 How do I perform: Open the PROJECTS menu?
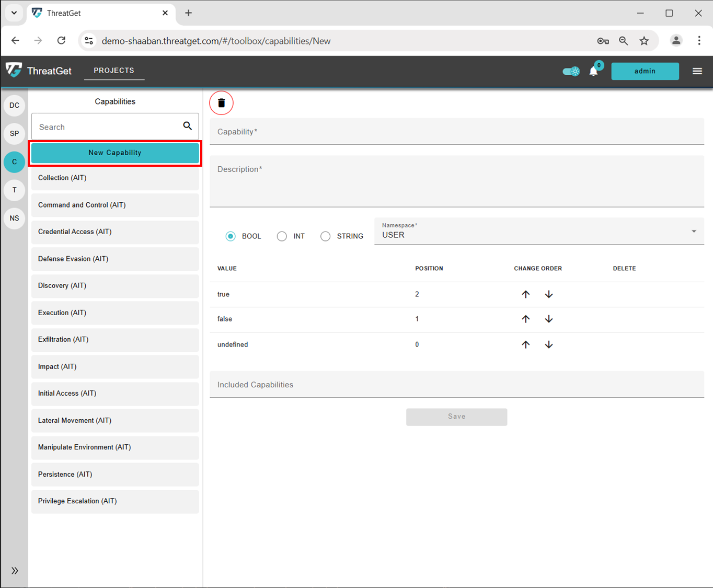click(114, 71)
